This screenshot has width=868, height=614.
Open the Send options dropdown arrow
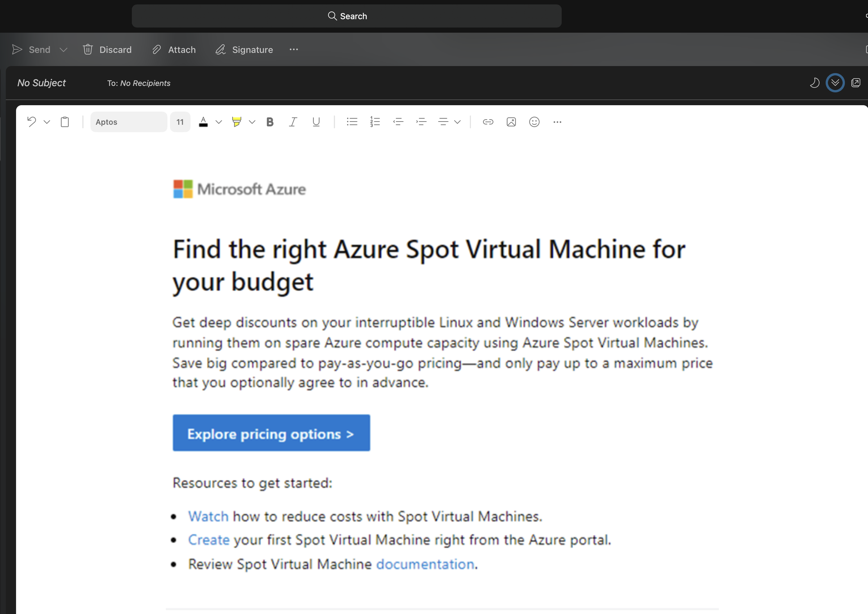point(64,50)
